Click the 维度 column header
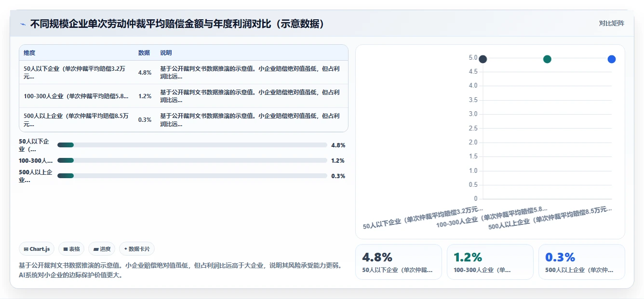This screenshot has height=299, width=644. pos(29,53)
